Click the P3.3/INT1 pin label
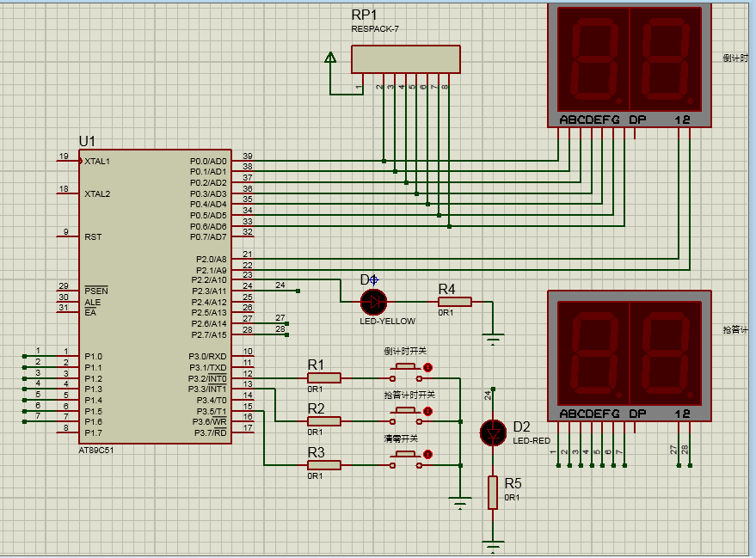This screenshot has width=756, height=558. (207, 389)
